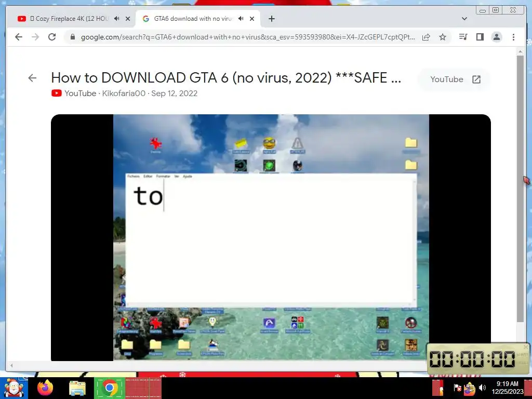
Task: Close the GTA6 download tab
Action: (252, 19)
